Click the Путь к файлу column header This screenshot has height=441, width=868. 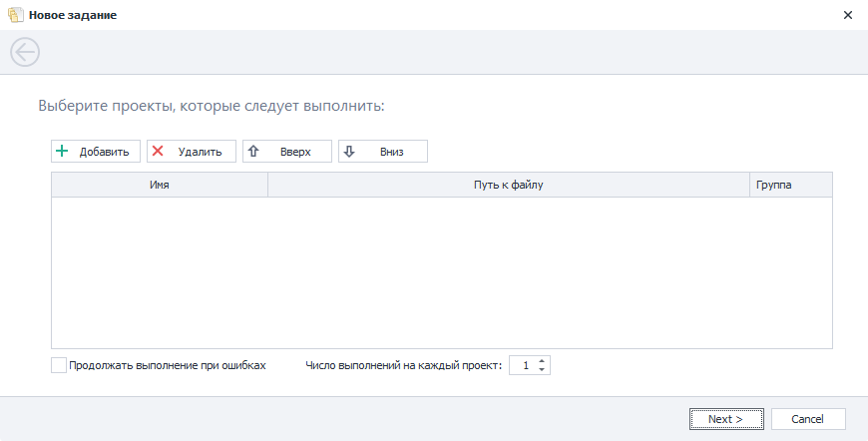(509, 185)
